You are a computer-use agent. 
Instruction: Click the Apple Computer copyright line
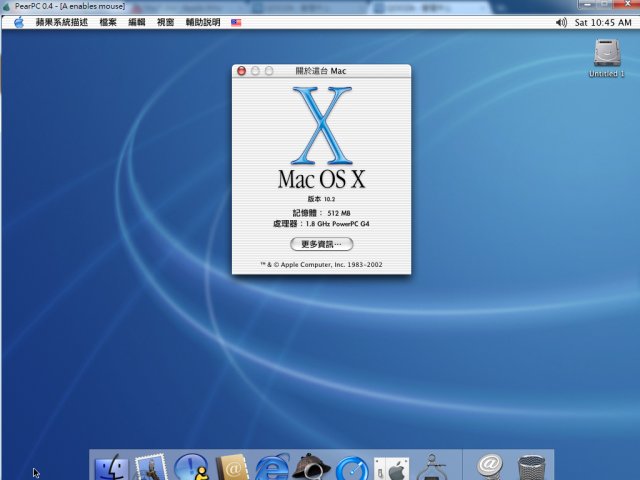321,264
